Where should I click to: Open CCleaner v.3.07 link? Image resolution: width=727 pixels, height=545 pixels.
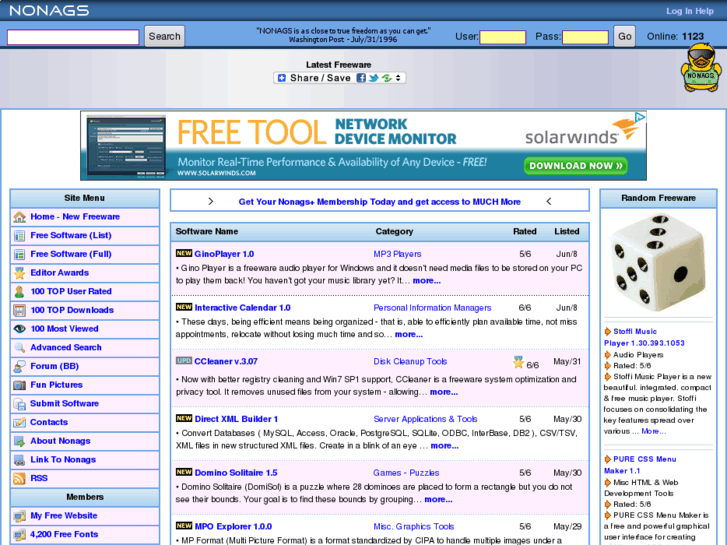coord(226,361)
